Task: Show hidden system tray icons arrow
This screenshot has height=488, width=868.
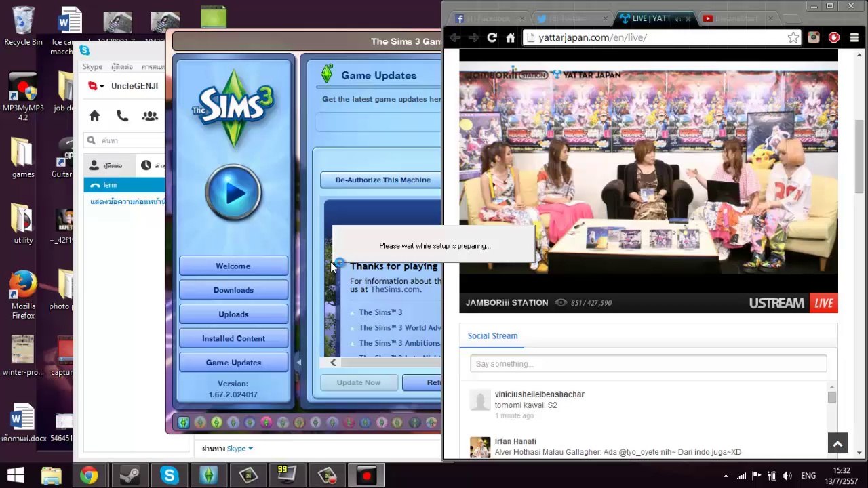Action: pos(726,476)
